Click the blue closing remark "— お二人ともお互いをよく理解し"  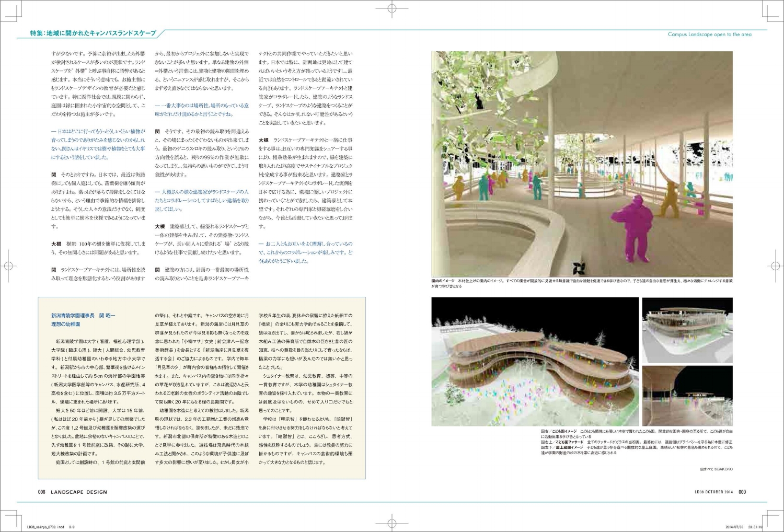pyautogui.click(x=306, y=252)
